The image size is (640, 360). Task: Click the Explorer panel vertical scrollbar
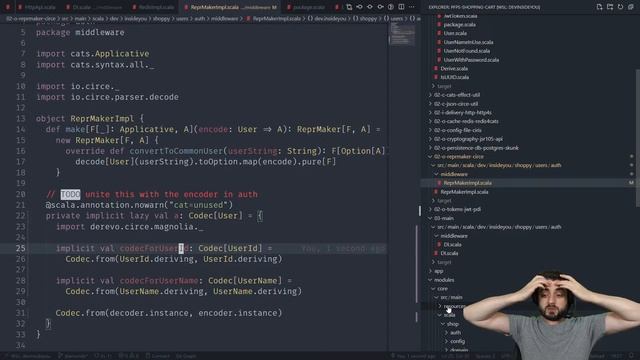coord(637,137)
